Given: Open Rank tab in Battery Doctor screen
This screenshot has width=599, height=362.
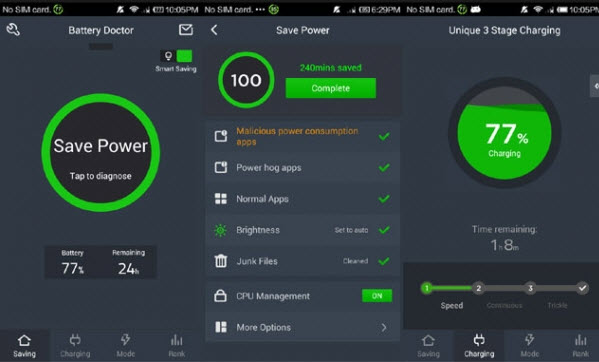Looking at the screenshot, I should (176, 346).
